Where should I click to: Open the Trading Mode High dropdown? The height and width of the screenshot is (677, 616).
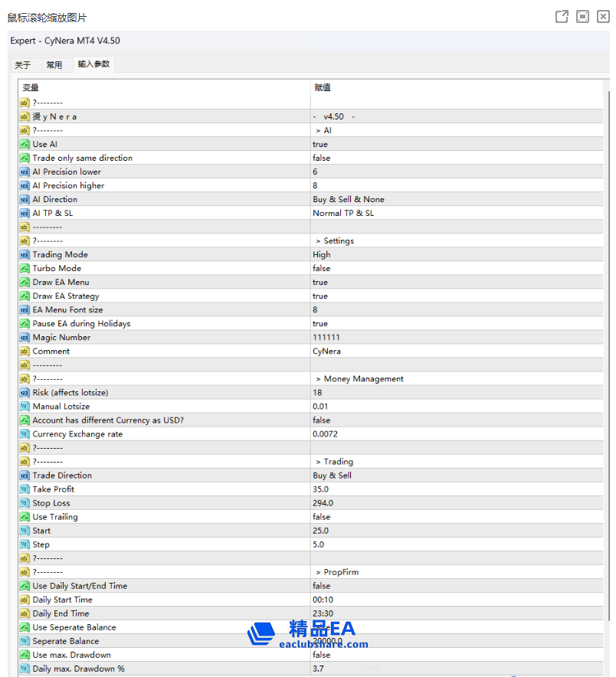tap(322, 254)
